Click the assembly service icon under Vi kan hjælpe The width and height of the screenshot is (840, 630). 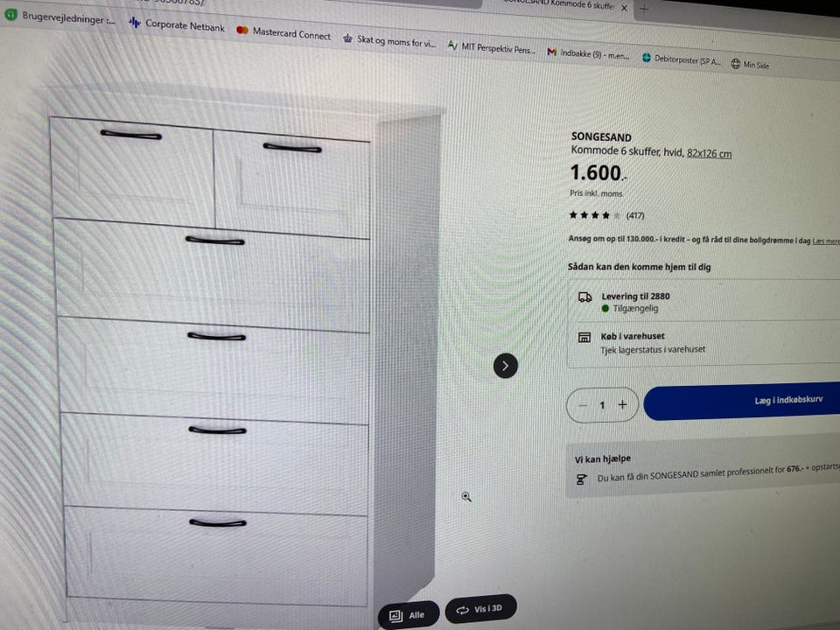(581, 479)
